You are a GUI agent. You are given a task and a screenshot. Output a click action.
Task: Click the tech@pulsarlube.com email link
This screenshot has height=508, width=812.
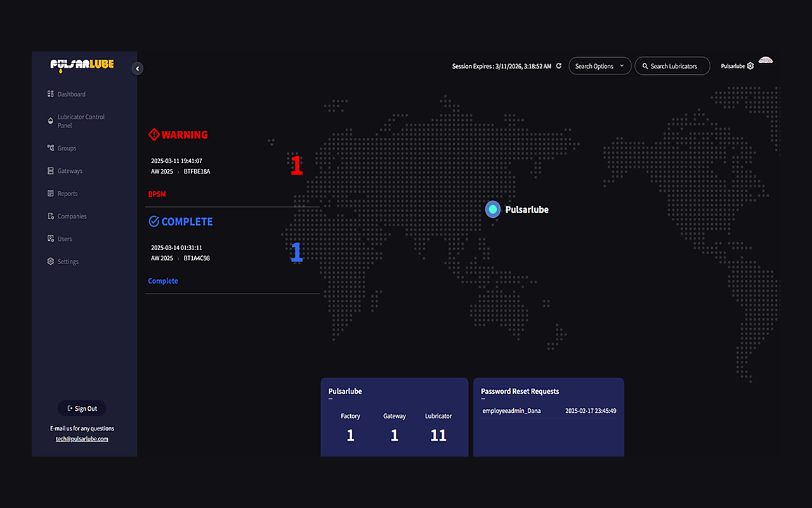click(82, 439)
